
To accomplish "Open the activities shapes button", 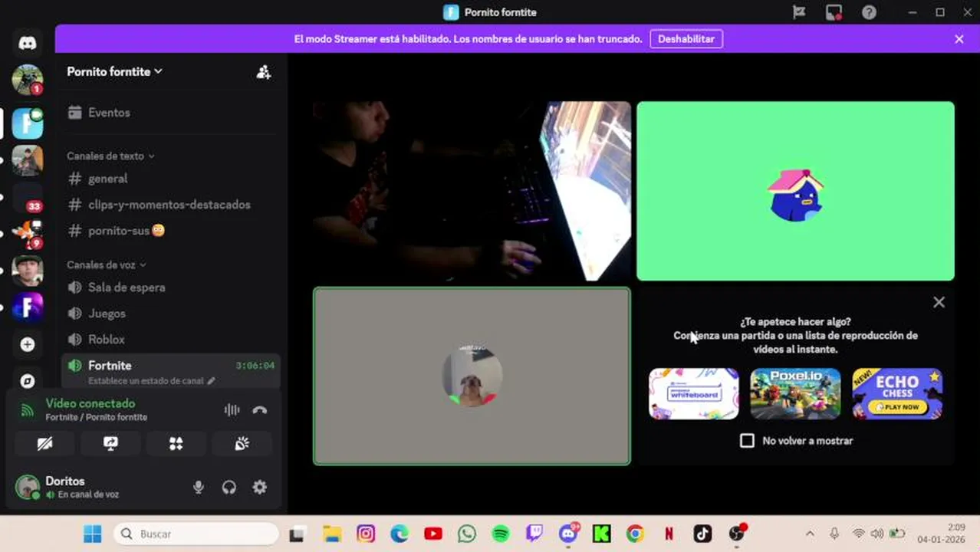I will pos(176,444).
